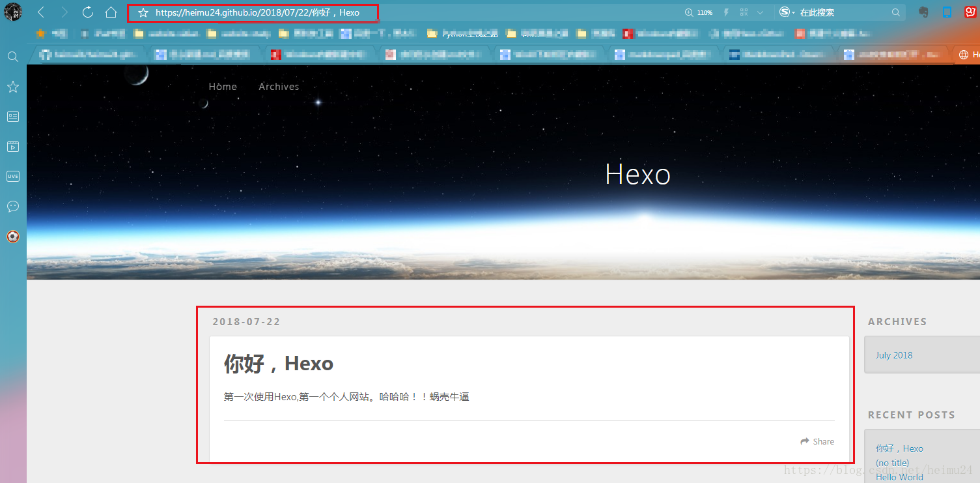Open the Sogou search engine selector
The width and height of the screenshot is (980, 483).
click(787, 12)
